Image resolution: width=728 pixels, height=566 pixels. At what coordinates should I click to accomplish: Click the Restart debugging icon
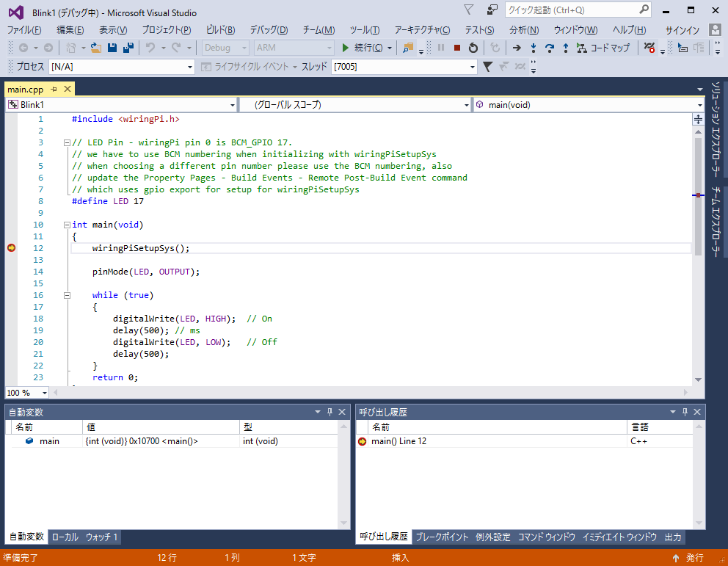point(473,48)
